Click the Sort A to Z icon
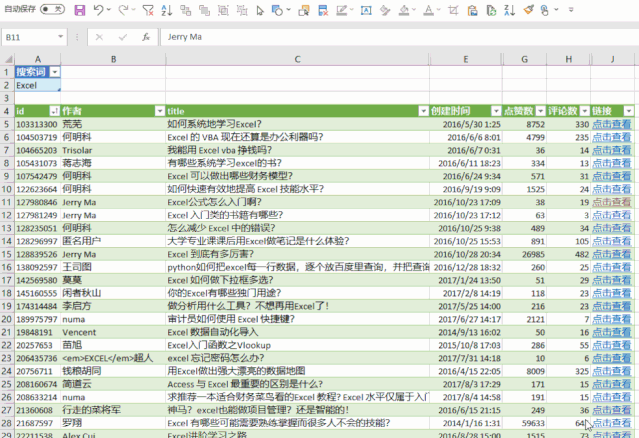The width and height of the screenshot is (639, 438). [167, 10]
